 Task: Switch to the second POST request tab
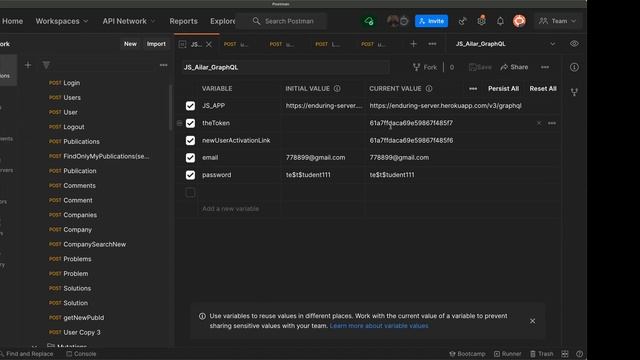click(282, 44)
